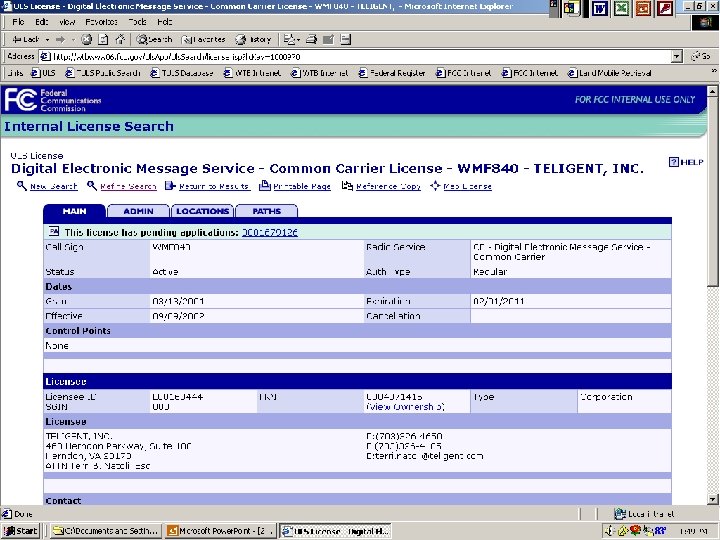Click the page scrollbar down arrow
This screenshot has height=540, width=720.
[712, 499]
